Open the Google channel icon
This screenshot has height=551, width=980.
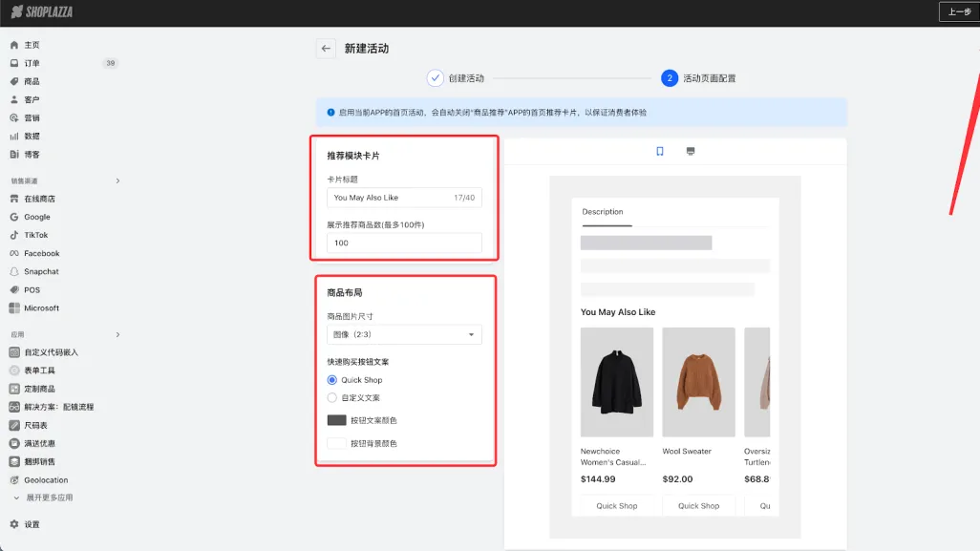(14, 217)
